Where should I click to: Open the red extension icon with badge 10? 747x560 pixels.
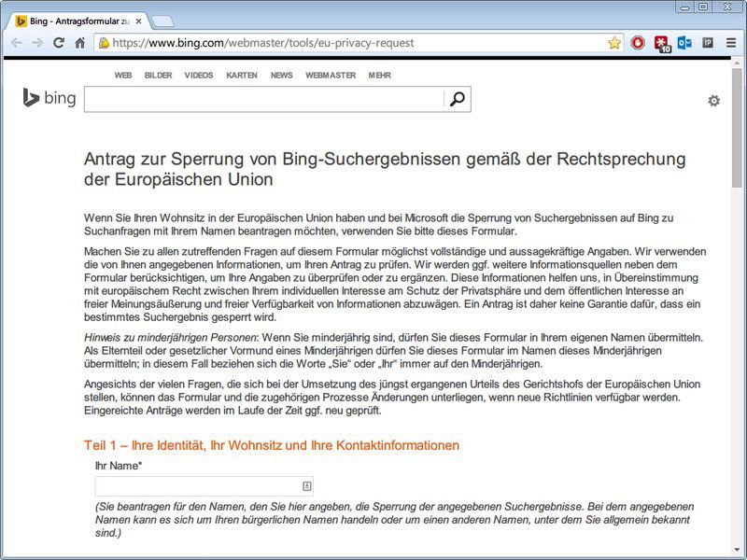coord(662,44)
